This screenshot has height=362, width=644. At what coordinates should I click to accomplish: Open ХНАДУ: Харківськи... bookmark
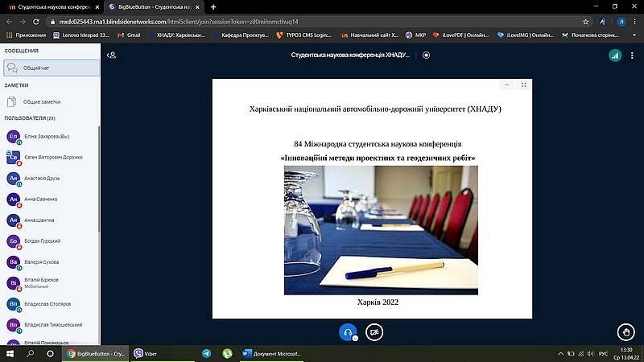pos(176,35)
